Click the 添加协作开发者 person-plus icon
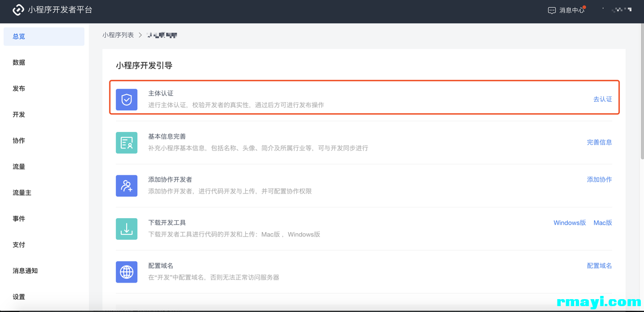 tap(127, 185)
